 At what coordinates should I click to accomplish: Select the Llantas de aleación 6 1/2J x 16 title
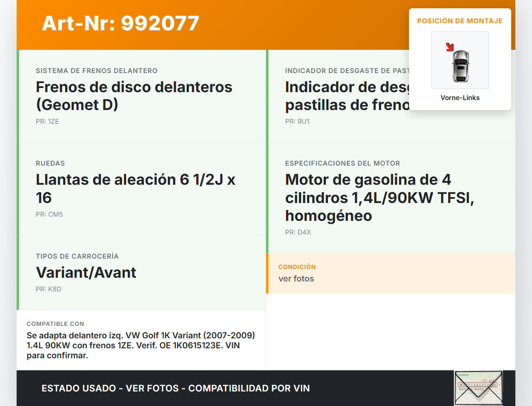click(x=135, y=188)
